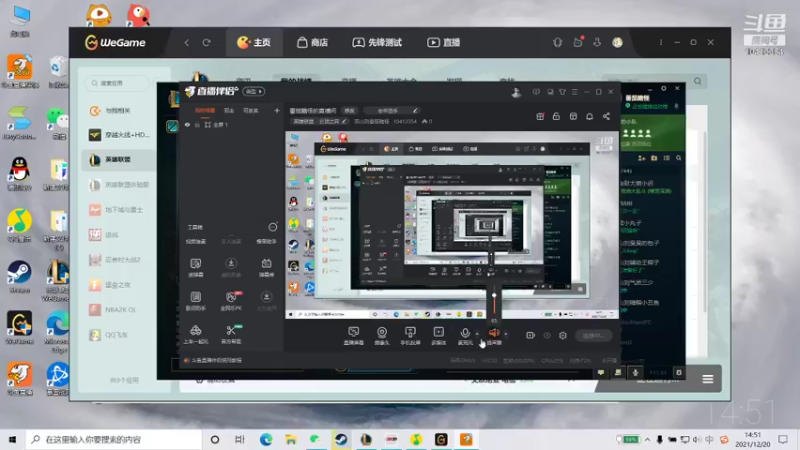Screen dimensions: 800x450
Task: Open hamburger menu in 直播伴侣 title bar
Action: pyautogui.click(x=574, y=92)
